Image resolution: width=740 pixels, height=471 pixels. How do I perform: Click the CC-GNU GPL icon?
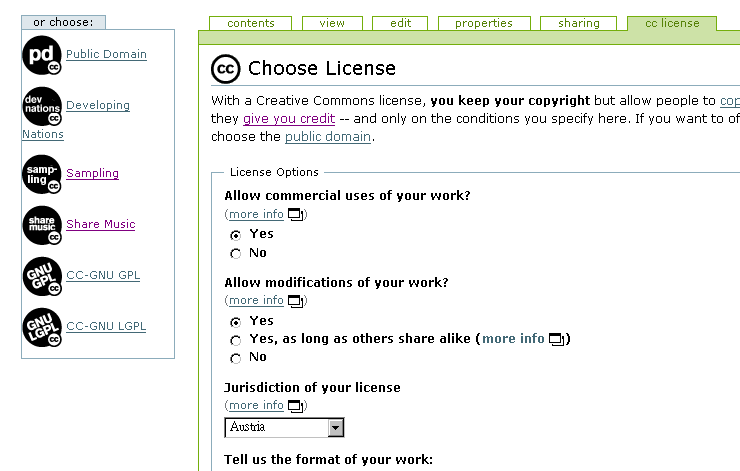click(42, 276)
